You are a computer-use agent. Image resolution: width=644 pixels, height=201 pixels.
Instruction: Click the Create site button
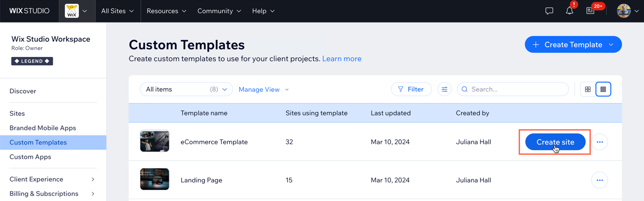[x=555, y=142]
